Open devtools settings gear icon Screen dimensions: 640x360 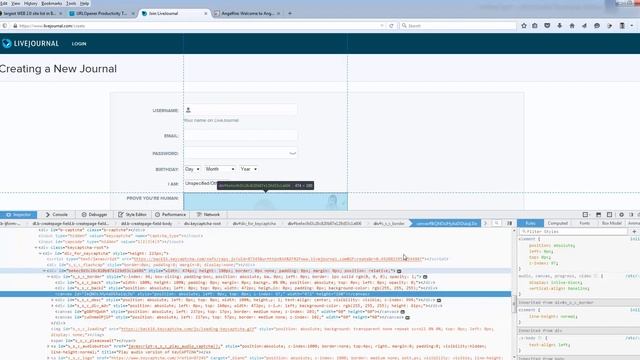621,214
